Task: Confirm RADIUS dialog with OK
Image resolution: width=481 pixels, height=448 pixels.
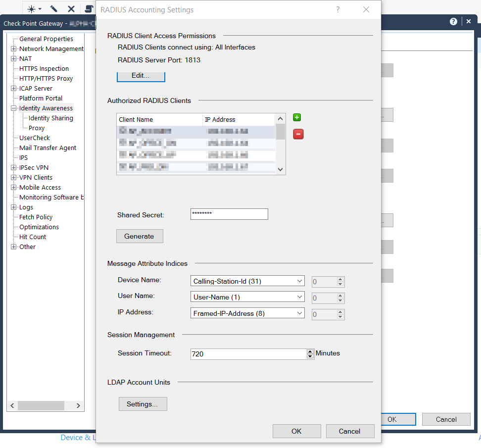Action: point(296,431)
